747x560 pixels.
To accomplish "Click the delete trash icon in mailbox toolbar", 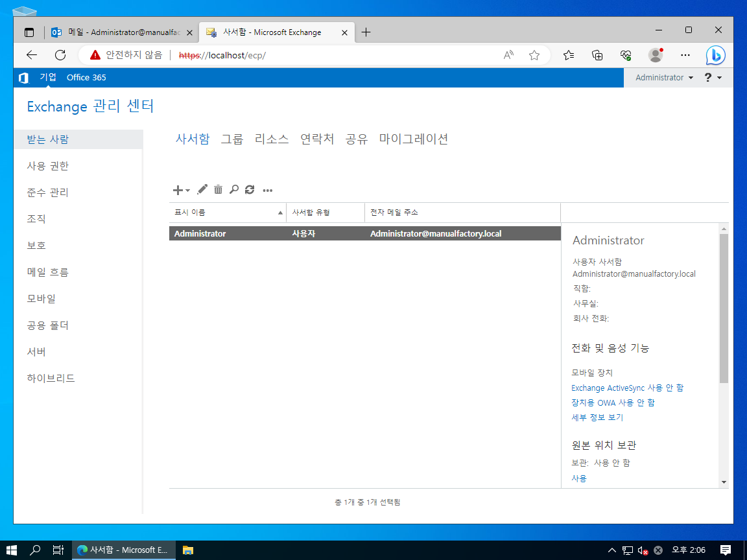I will click(218, 189).
